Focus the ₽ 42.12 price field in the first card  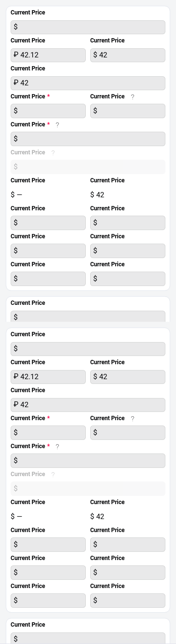[48, 55]
